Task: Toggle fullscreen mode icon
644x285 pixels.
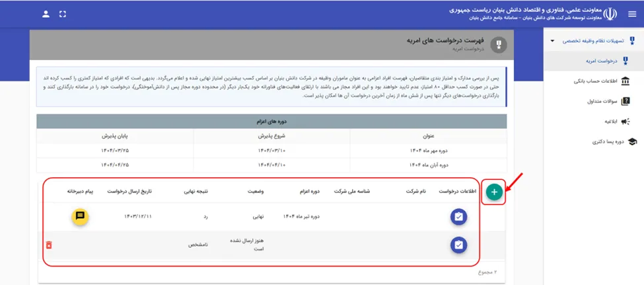Action: (63, 14)
